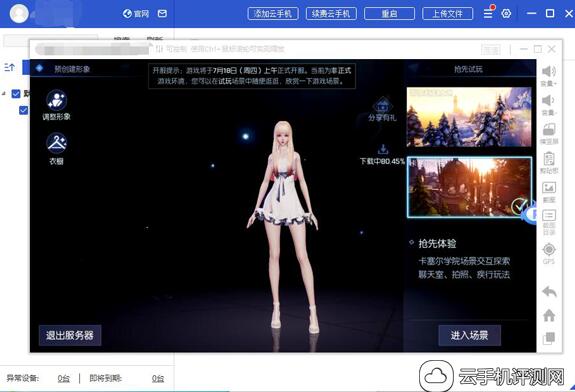Click the third sidebar icon below volume

[x=549, y=130]
